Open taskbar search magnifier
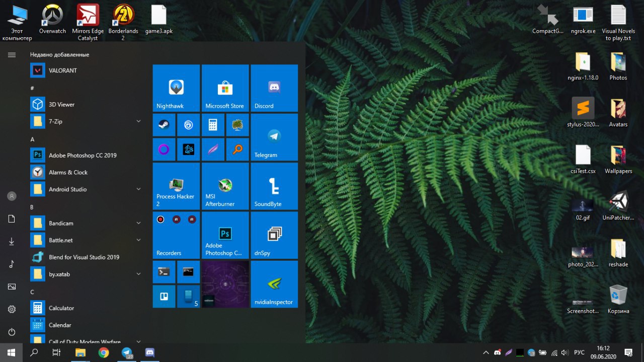 (34, 352)
